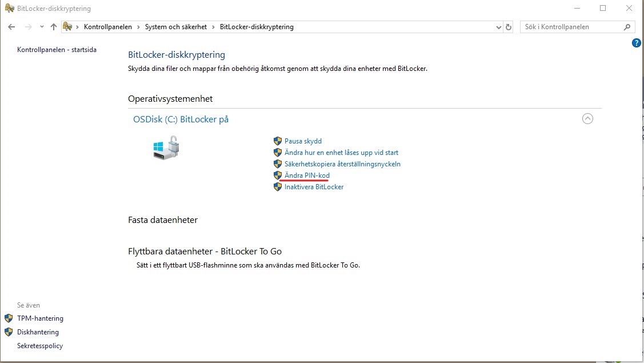The height and width of the screenshot is (363, 644).
Task: Click shield icon beside Inaktivera BitLocker
Action: pos(278,187)
